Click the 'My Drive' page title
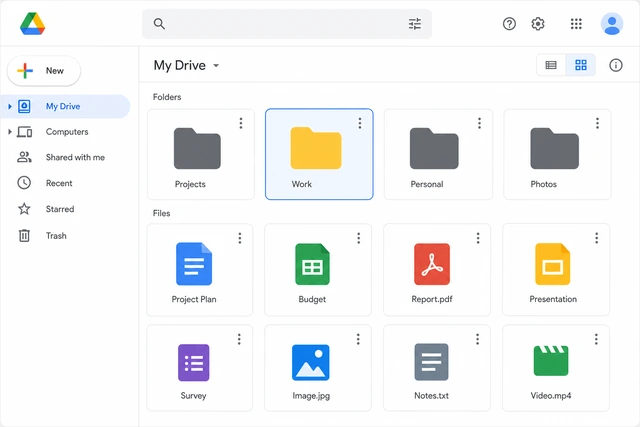The image size is (640, 427). click(180, 65)
